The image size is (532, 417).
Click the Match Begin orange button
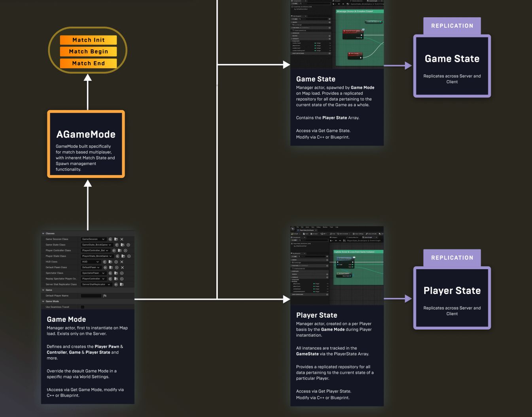pyautogui.click(x=88, y=51)
